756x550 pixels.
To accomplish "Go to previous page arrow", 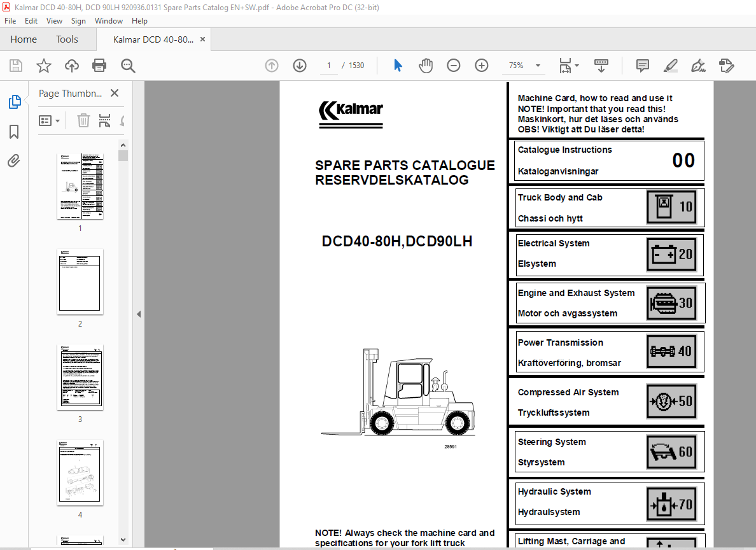I will coord(272,66).
